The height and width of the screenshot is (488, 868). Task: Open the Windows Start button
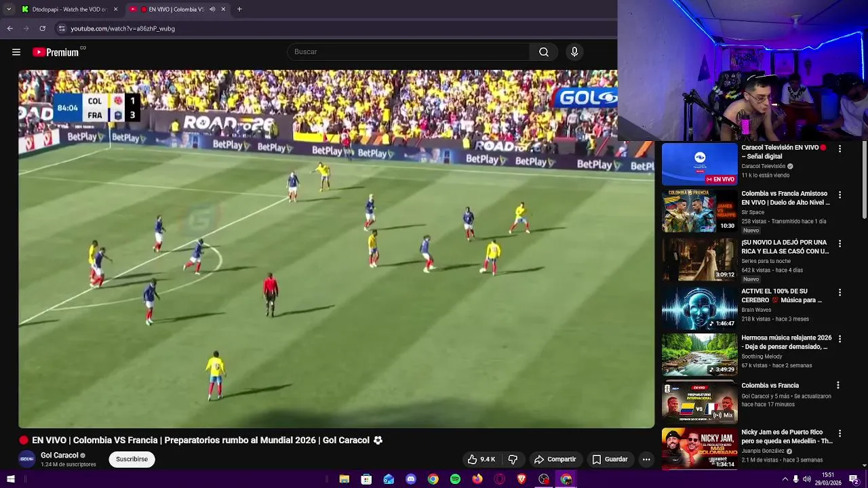point(10,479)
